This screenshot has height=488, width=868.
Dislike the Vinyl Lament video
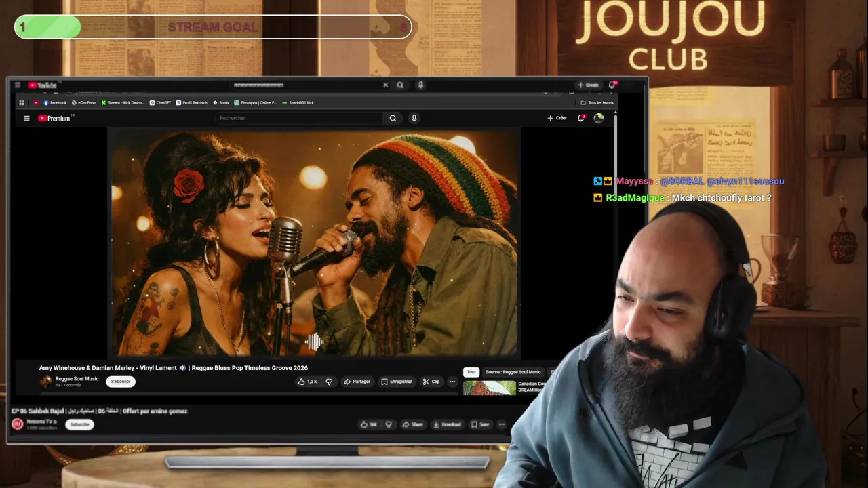click(329, 382)
